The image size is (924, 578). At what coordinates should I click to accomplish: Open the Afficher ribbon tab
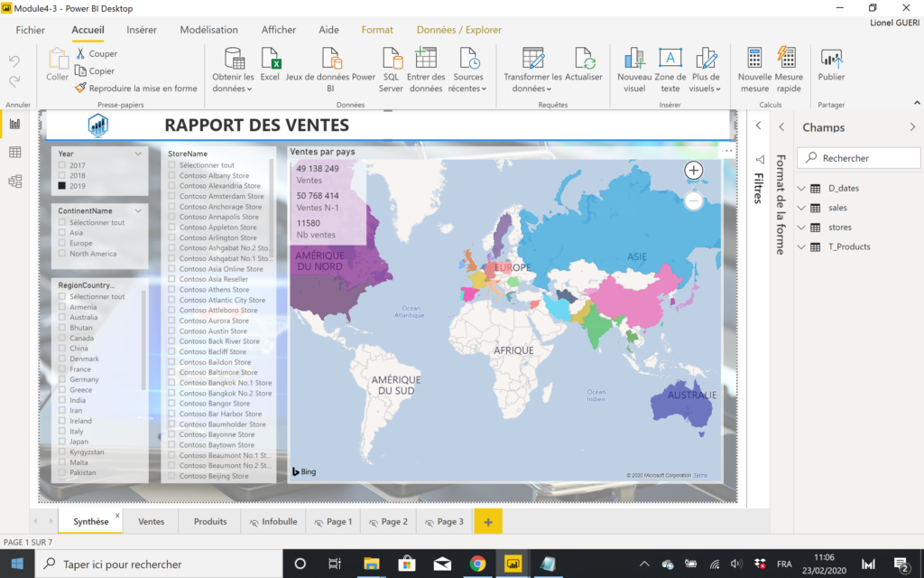tap(279, 30)
